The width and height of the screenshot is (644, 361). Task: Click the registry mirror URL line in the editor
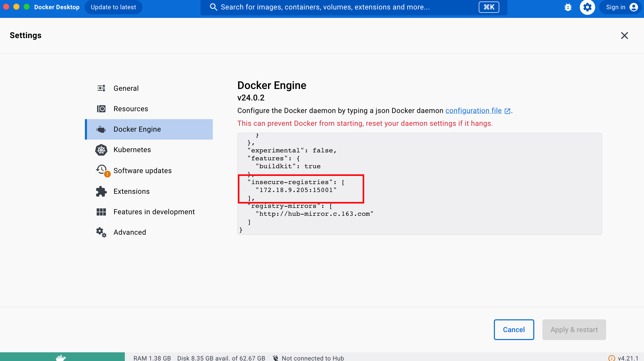tap(315, 214)
